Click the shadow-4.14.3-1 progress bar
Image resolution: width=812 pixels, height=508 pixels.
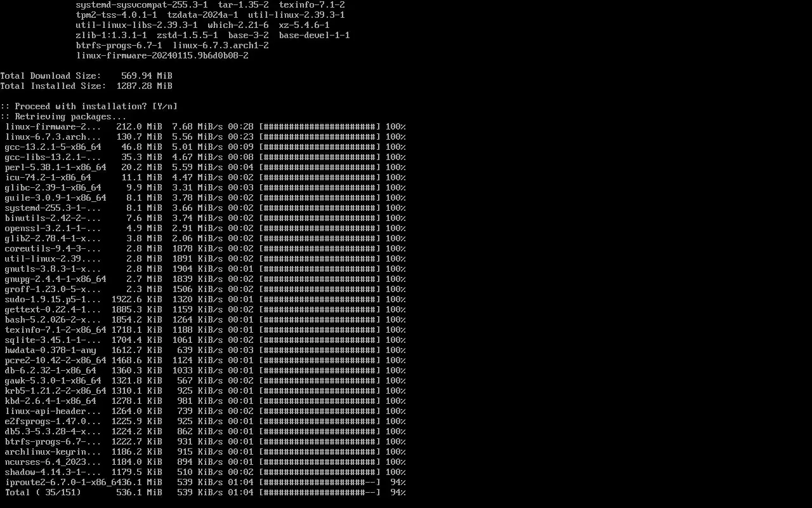(x=320, y=472)
